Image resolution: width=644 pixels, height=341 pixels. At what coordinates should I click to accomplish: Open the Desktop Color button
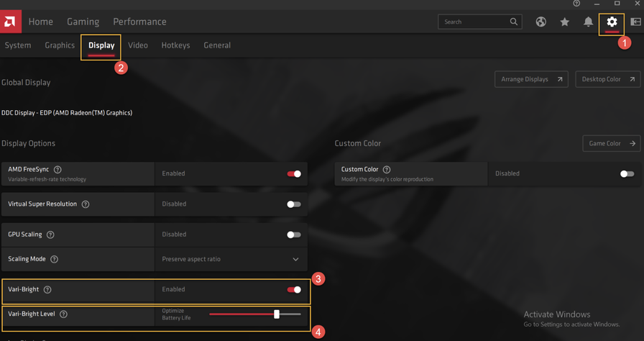(607, 79)
